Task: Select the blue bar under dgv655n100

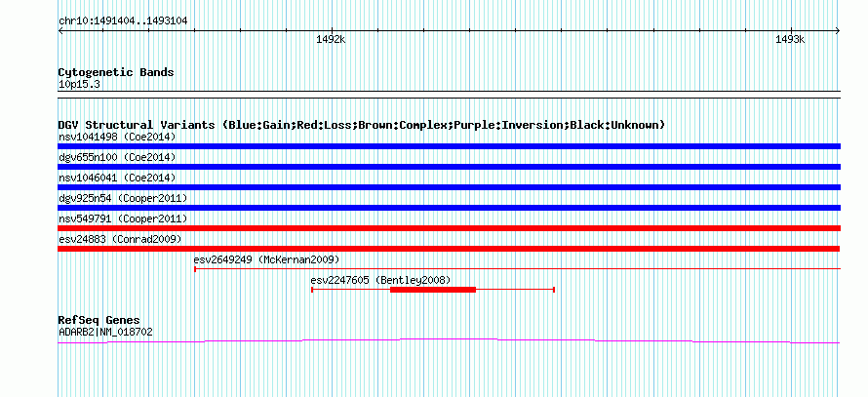Action: 449,167
